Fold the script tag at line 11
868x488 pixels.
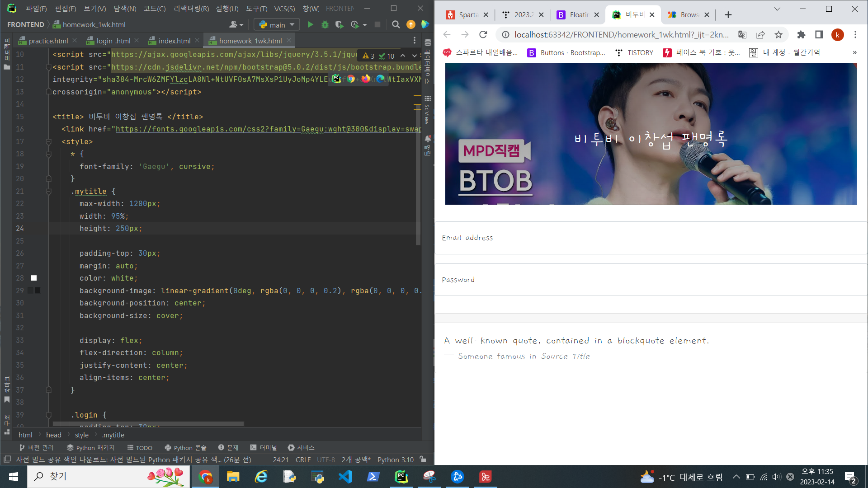(x=49, y=67)
